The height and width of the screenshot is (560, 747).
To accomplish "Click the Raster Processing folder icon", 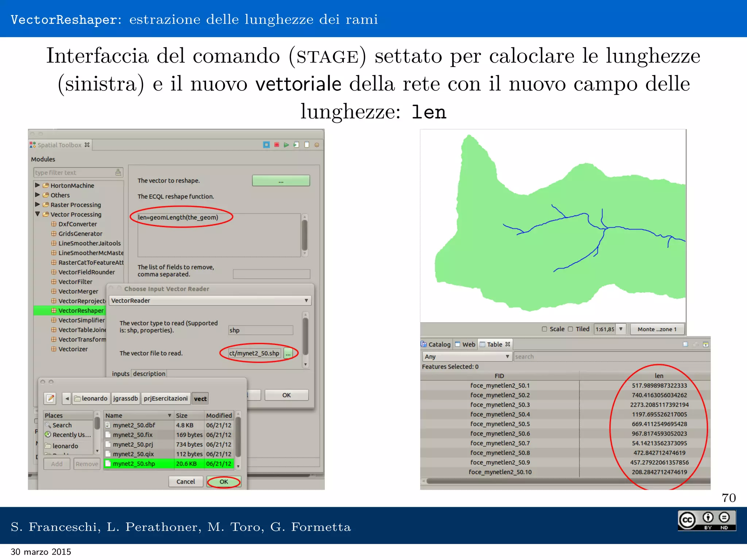I will pos(46,205).
